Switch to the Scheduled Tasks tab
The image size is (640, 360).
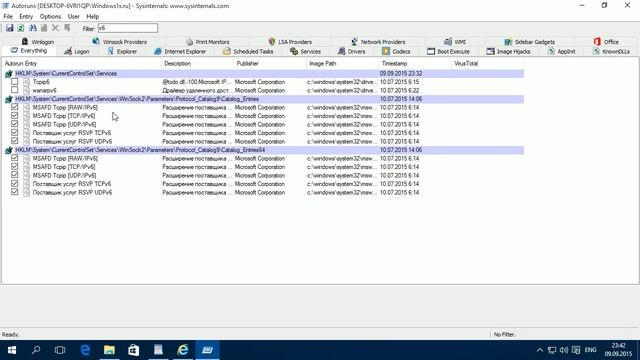tap(248, 51)
